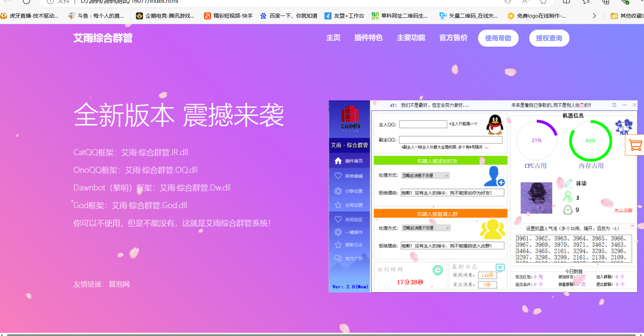Open the floating shopping cart icon

coord(636,145)
